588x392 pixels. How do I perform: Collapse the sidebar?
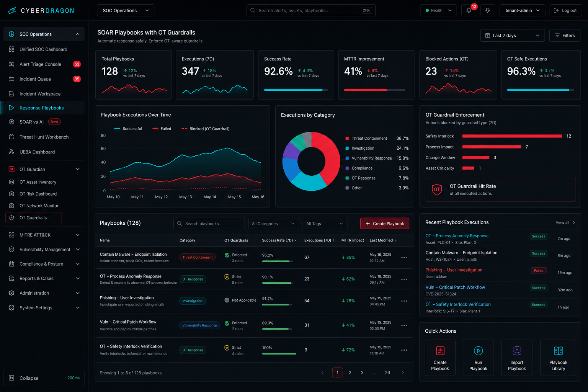[x=44, y=378]
